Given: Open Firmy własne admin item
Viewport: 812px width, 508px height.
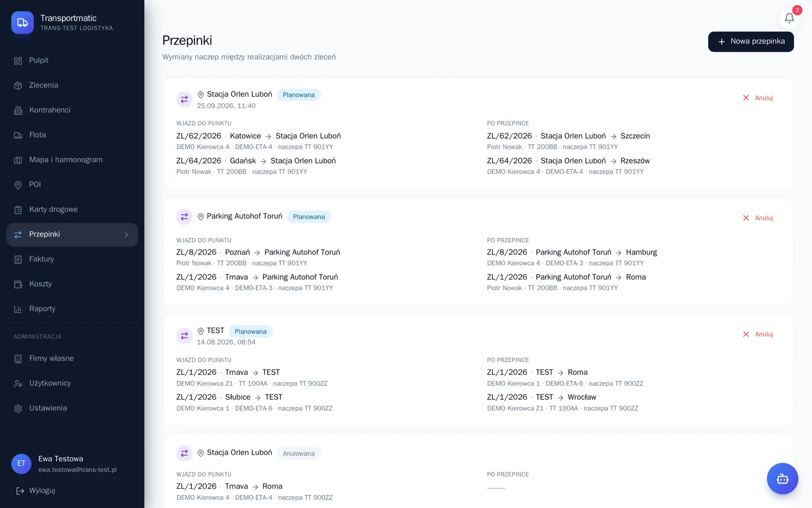Looking at the screenshot, I should click(72, 359).
